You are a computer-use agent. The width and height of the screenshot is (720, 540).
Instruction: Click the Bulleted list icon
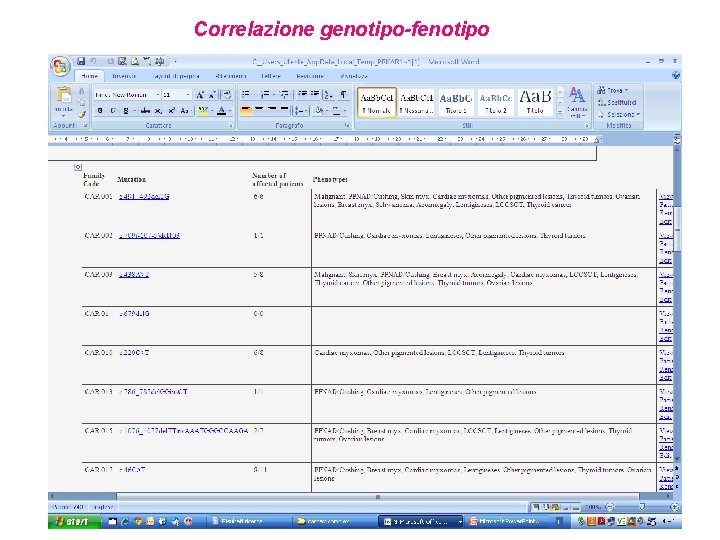(247, 95)
